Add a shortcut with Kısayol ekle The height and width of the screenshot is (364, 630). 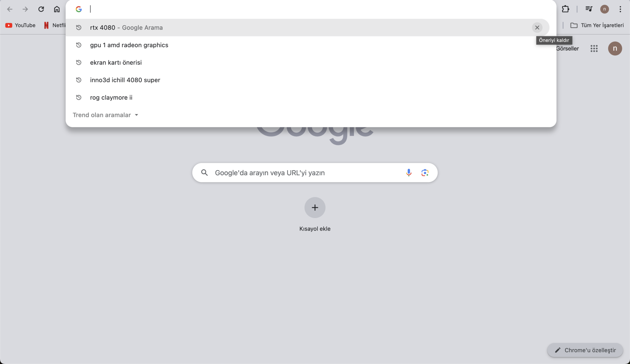click(x=314, y=208)
